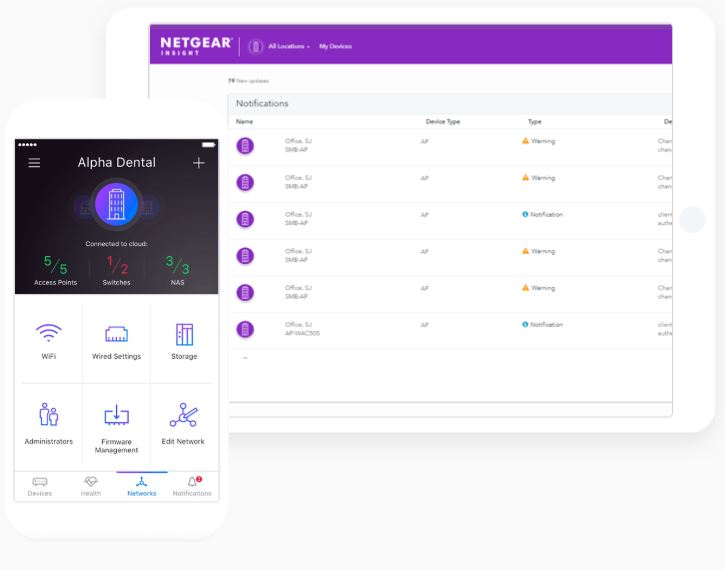Sort notifications by Type column

(x=535, y=122)
